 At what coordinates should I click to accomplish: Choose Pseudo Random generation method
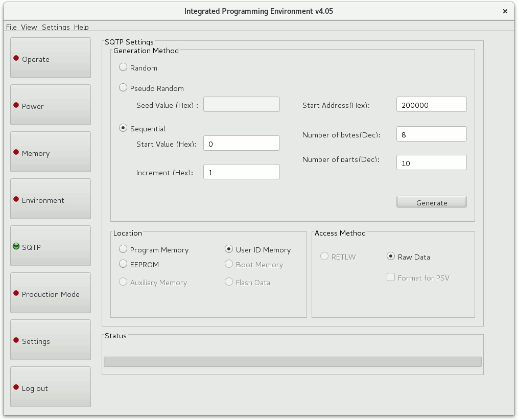click(123, 88)
